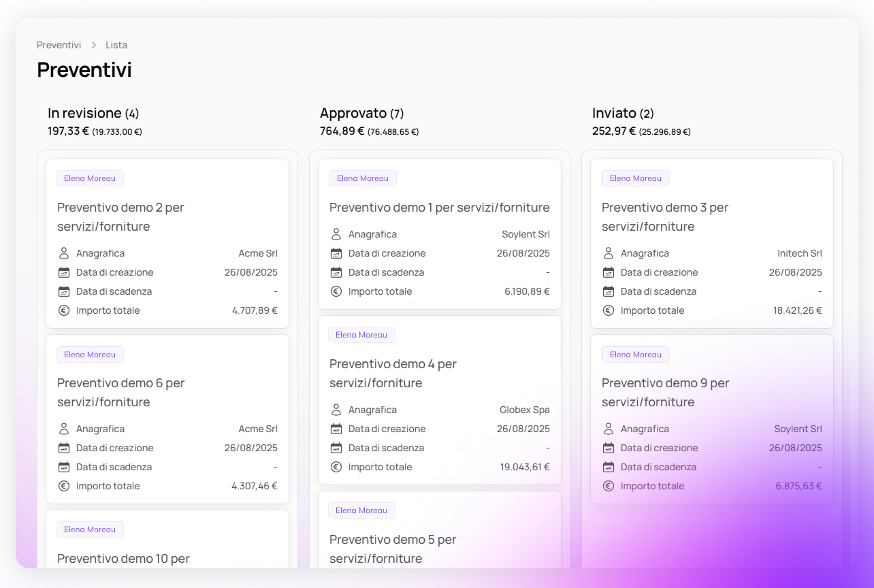The height and width of the screenshot is (588, 874).
Task: Click the Lista breadcrumb item
Action: pos(116,45)
